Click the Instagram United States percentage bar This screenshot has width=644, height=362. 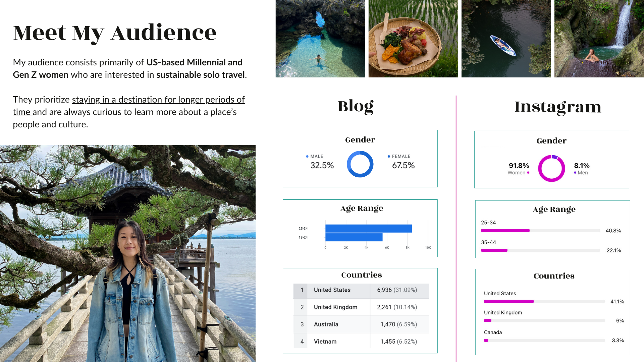pos(544,302)
